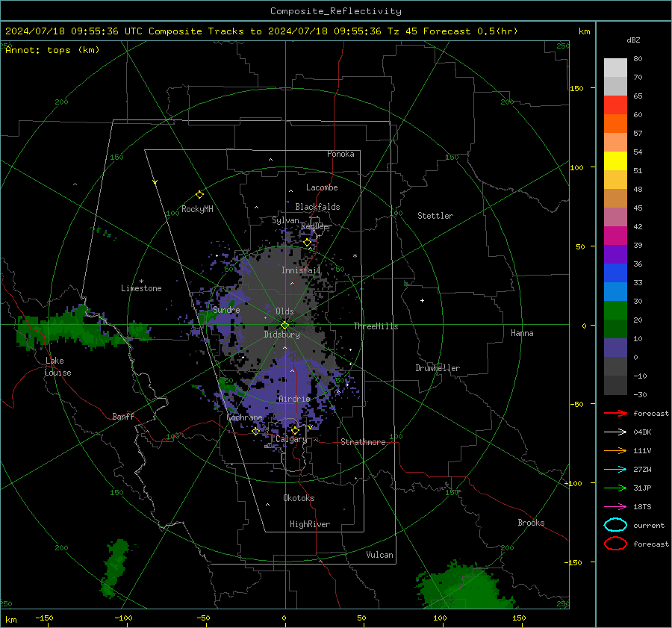Click the ThreeHills city label

[x=376, y=326]
